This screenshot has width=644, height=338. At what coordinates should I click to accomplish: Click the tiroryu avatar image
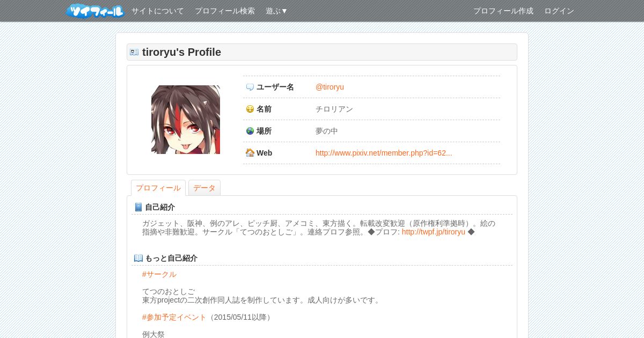186,120
